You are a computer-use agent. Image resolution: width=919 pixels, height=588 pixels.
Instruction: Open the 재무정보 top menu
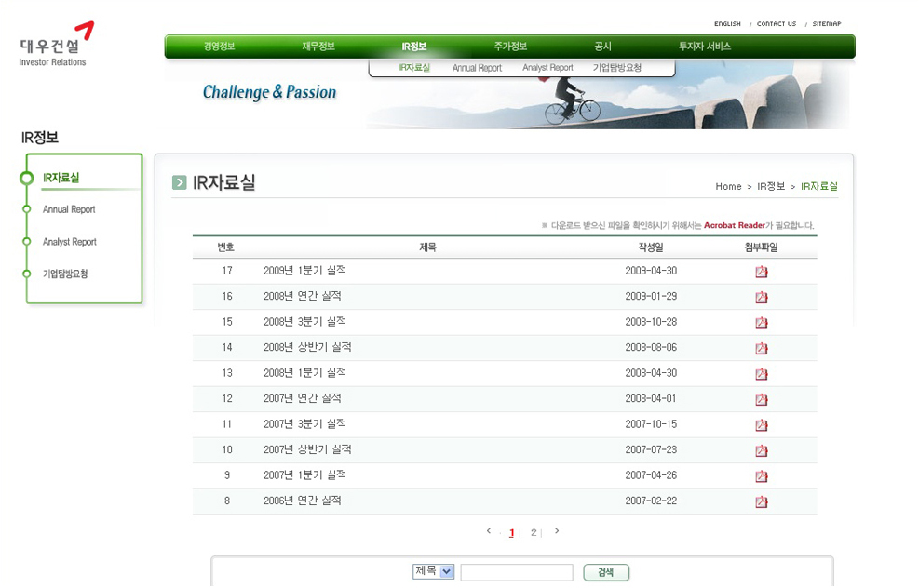318,47
